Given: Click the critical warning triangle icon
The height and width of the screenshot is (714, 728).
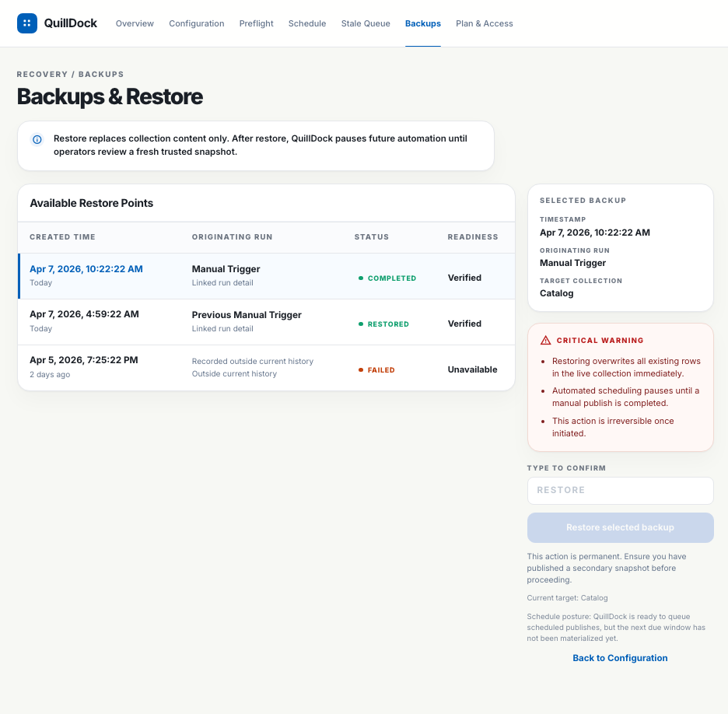Looking at the screenshot, I should (x=545, y=341).
